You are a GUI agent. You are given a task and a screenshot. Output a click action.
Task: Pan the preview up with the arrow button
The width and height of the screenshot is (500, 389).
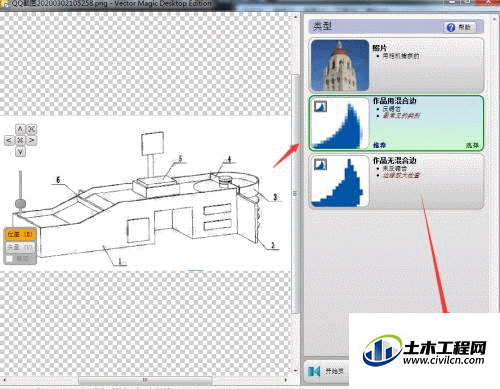click(20, 129)
